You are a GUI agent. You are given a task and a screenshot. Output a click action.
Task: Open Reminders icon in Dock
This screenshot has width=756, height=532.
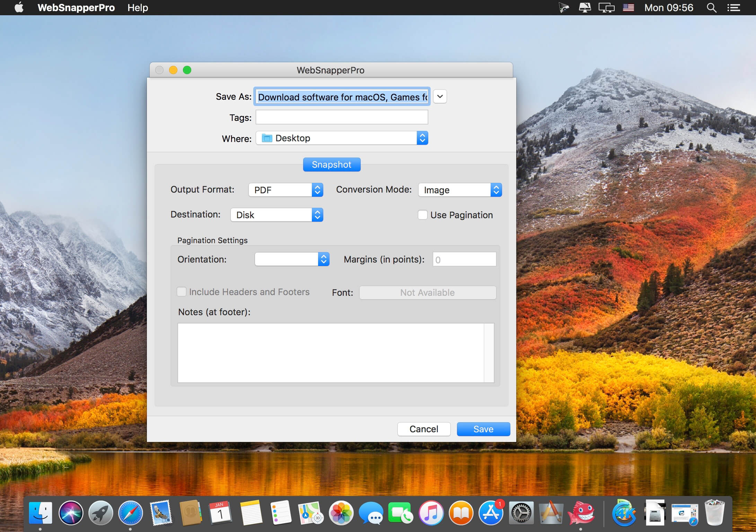pyautogui.click(x=280, y=513)
